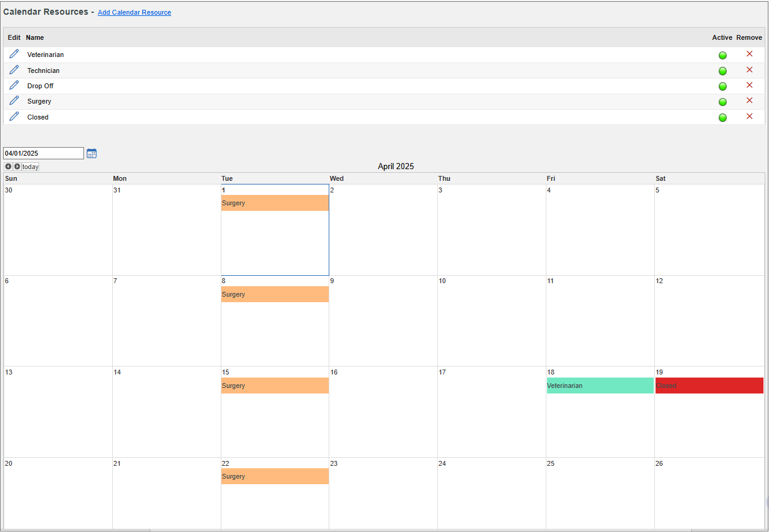
Task: Click day number 13 in calendar
Action: (x=9, y=372)
